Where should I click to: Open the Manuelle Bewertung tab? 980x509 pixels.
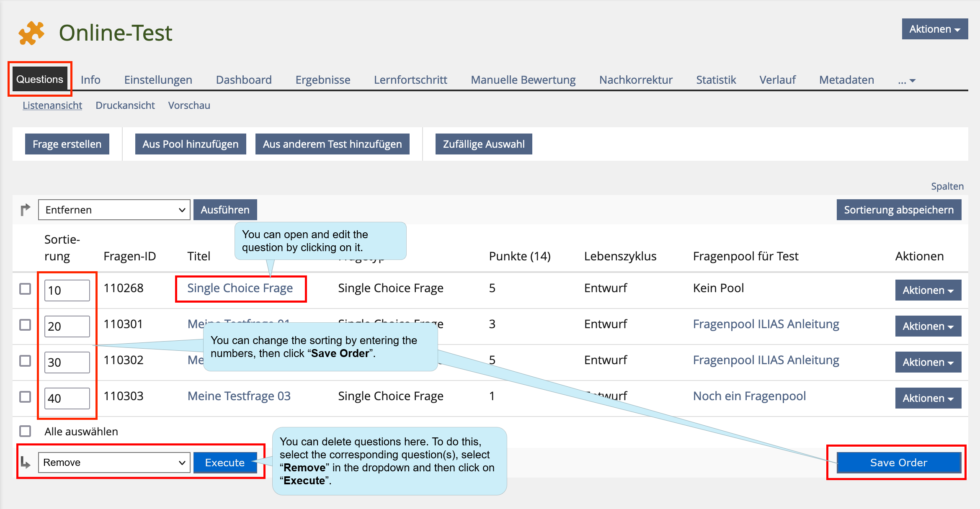click(523, 80)
